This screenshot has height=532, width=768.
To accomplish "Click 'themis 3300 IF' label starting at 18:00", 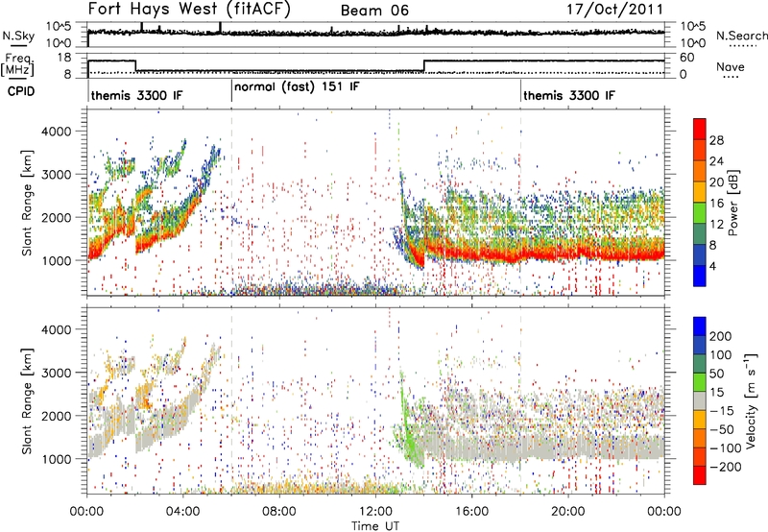I will [569, 95].
